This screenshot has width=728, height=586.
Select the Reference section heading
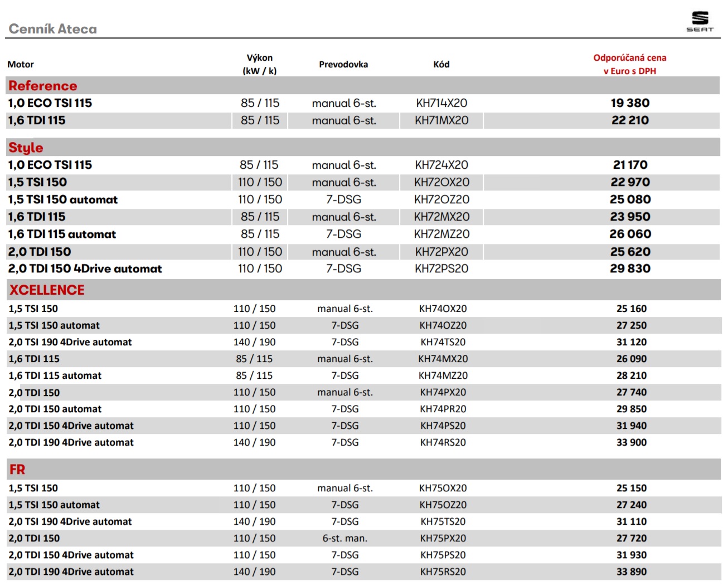(43, 86)
